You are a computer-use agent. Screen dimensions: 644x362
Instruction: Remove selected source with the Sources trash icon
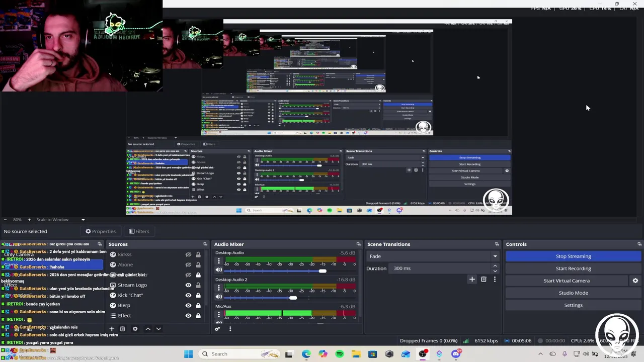tap(122, 329)
